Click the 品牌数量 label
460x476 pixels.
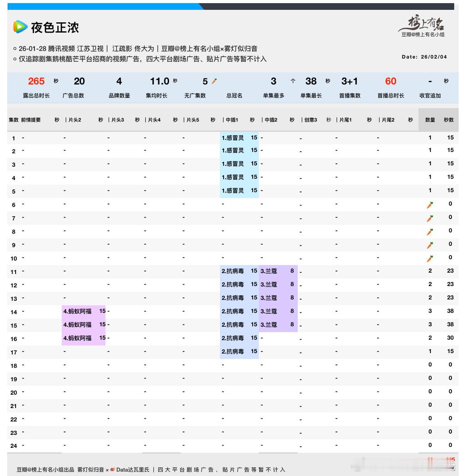coord(119,96)
